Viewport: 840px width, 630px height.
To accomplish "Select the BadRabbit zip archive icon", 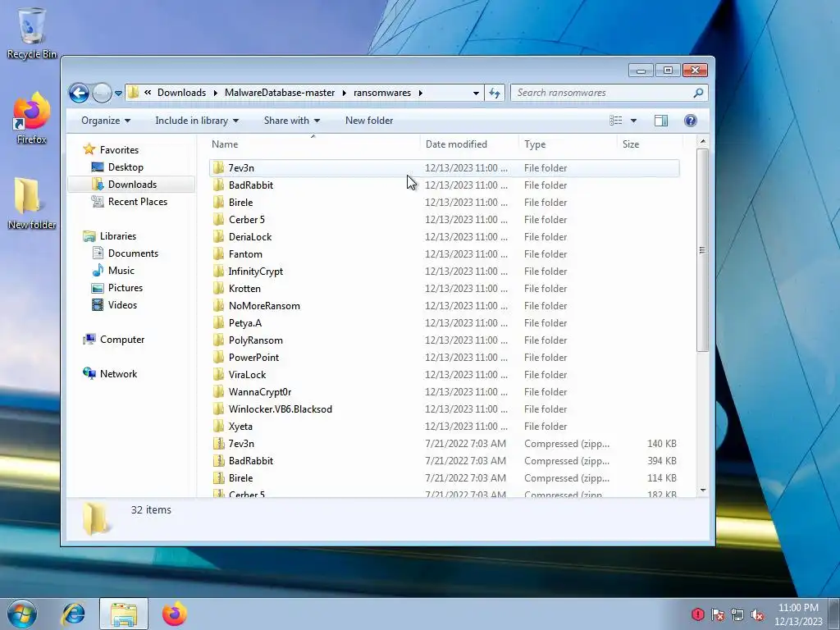I will pos(218,461).
